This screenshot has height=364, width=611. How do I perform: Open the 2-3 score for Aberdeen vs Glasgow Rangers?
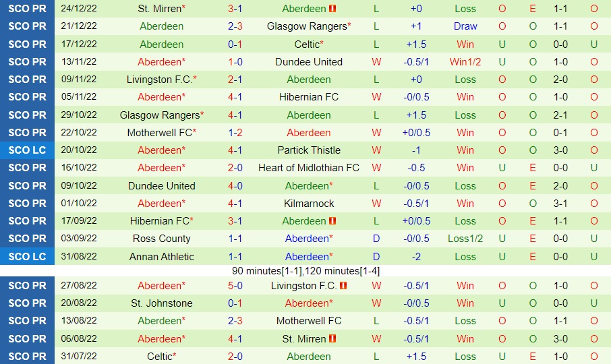point(235,26)
